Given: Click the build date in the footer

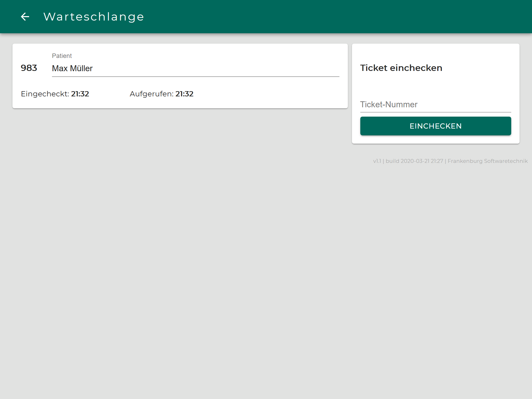Looking at the screenshot, I should [x=414, y=161].
